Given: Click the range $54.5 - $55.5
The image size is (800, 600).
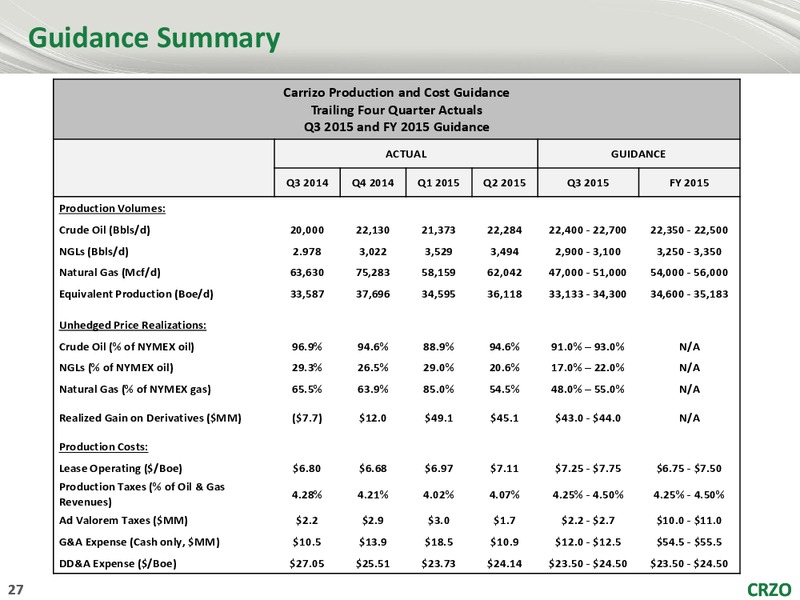Looking at the screenshot, I should (689, 542).
